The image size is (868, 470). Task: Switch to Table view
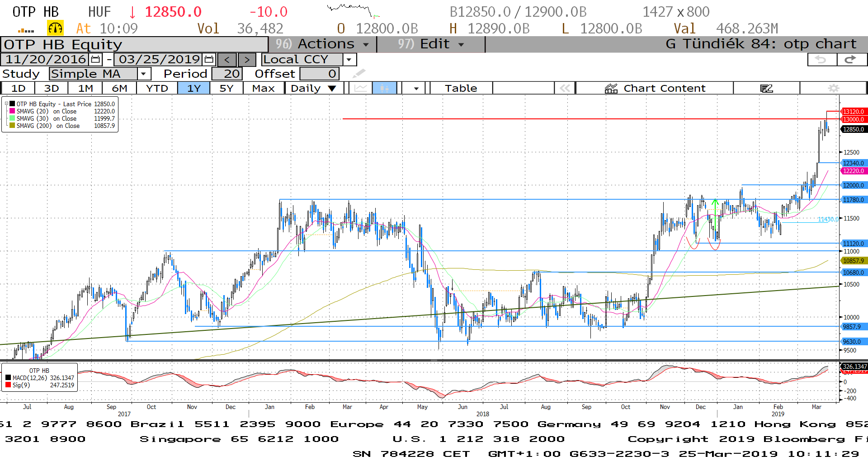point(461,88)
